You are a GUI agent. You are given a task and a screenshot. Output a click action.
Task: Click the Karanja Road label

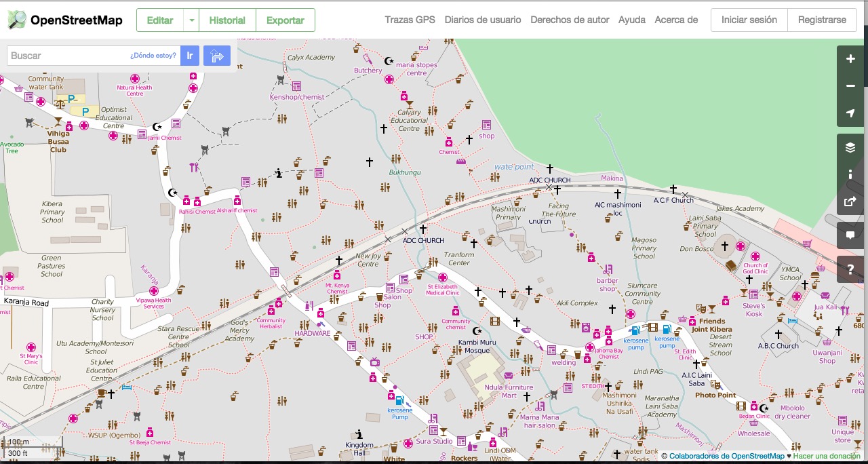tap(26, 303)
